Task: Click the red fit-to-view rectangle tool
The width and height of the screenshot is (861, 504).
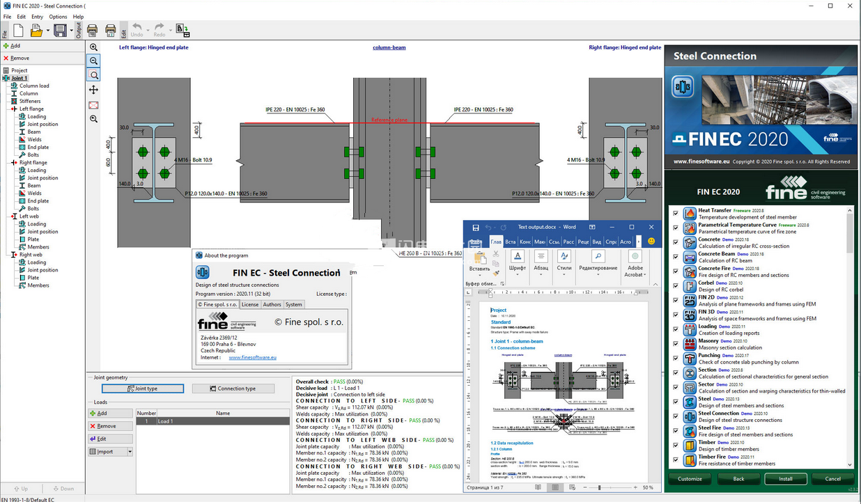Action: tap(93, 105)
